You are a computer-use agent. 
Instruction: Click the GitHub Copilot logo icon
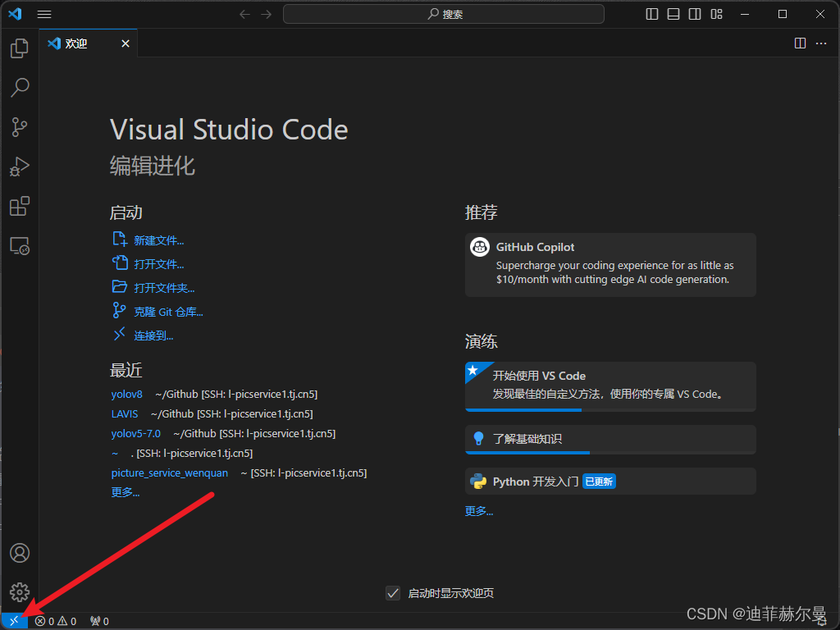point(479,247)
